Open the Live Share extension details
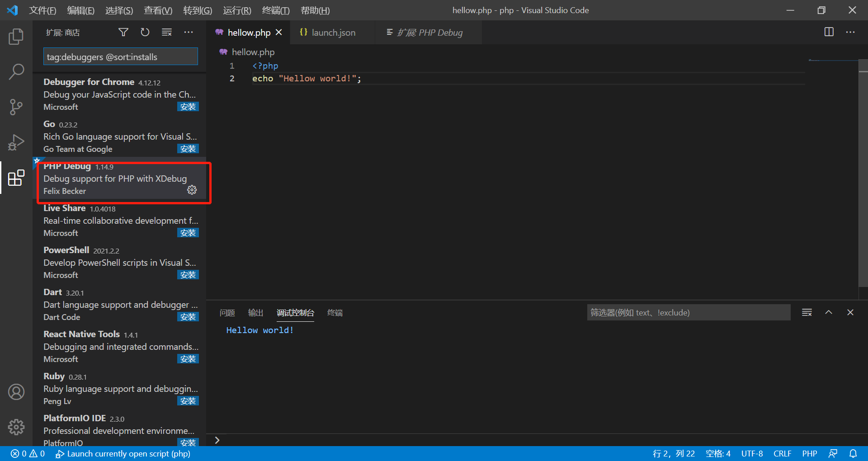Image resolution: width=868 pixels, height=461 pixels. tap(119, 221)
